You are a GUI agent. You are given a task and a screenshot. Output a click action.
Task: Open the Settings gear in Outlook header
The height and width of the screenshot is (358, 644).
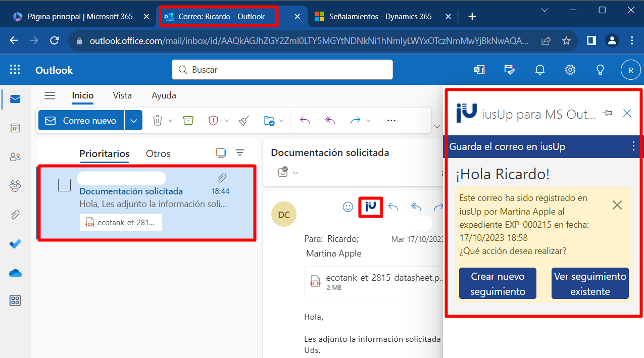pyautogui.click(x=570, y=70)
